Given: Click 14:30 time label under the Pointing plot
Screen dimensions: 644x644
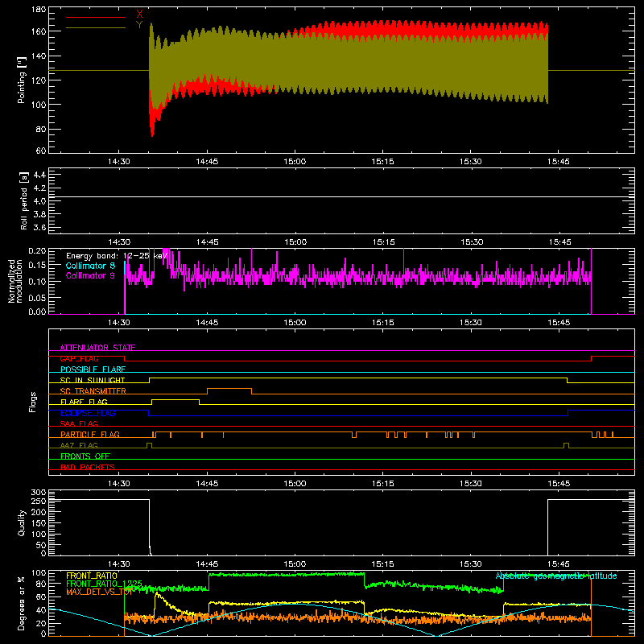Looking at the screenshot, I should [118, 162].
